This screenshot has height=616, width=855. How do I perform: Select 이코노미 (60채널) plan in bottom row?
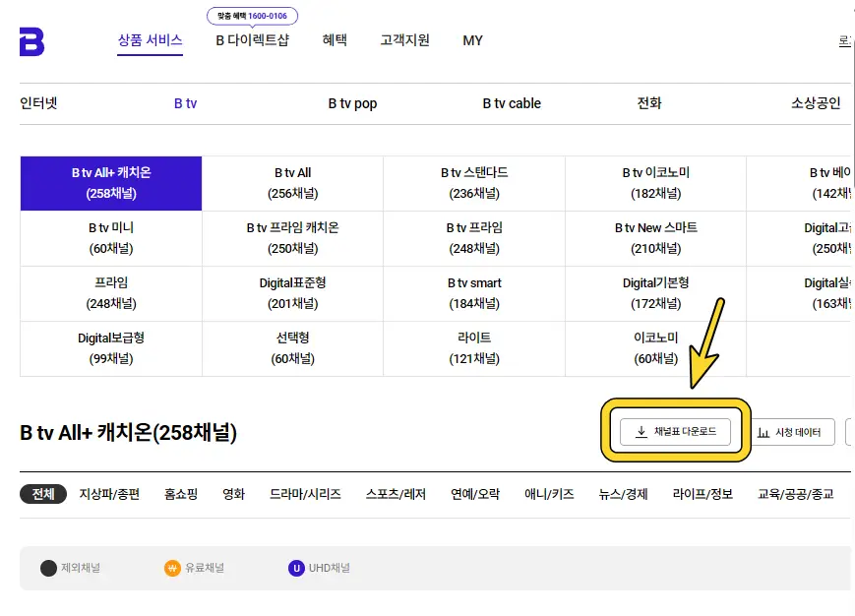pos(656,348)
